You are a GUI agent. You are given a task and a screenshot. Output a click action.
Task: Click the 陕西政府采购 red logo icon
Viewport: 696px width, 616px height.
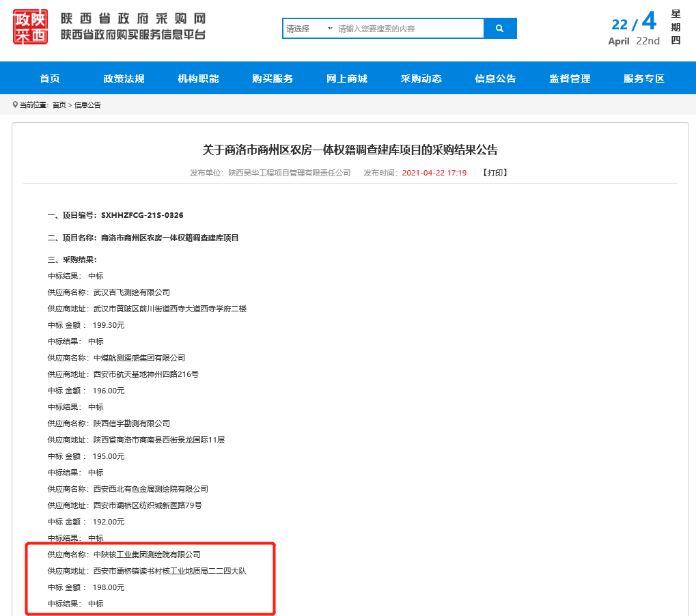[x=30, y=27]
